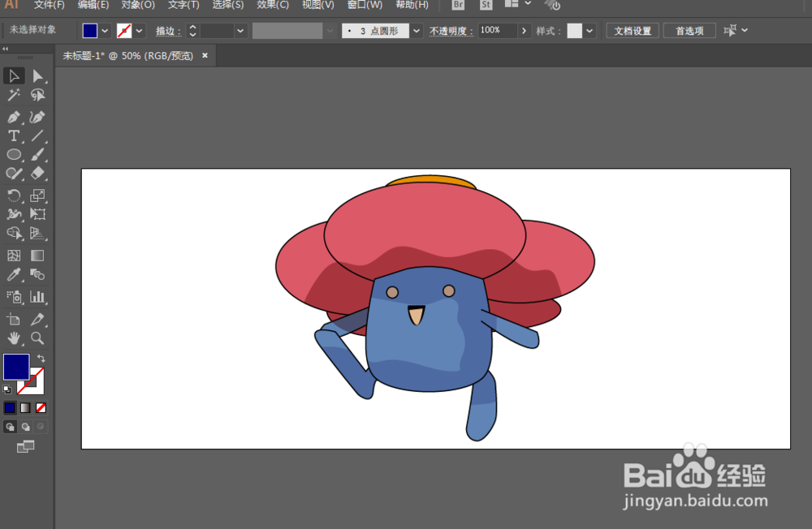Select the Column Graph tool
The image size is (812, 529).
(37, 297)
